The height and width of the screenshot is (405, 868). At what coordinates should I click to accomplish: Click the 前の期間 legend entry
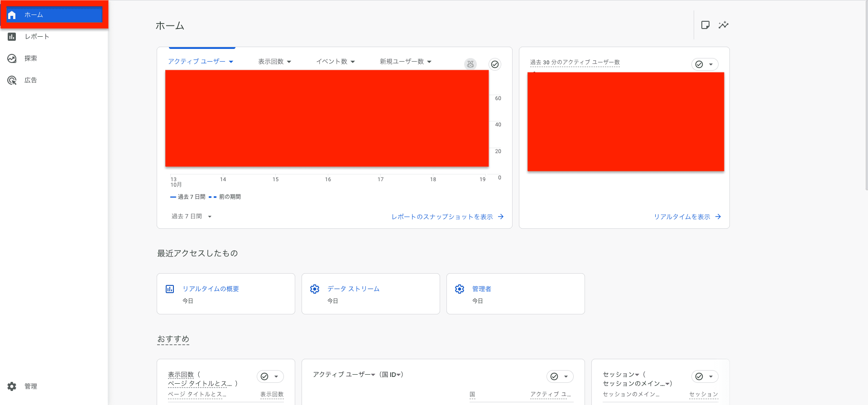tap(225, 197)
